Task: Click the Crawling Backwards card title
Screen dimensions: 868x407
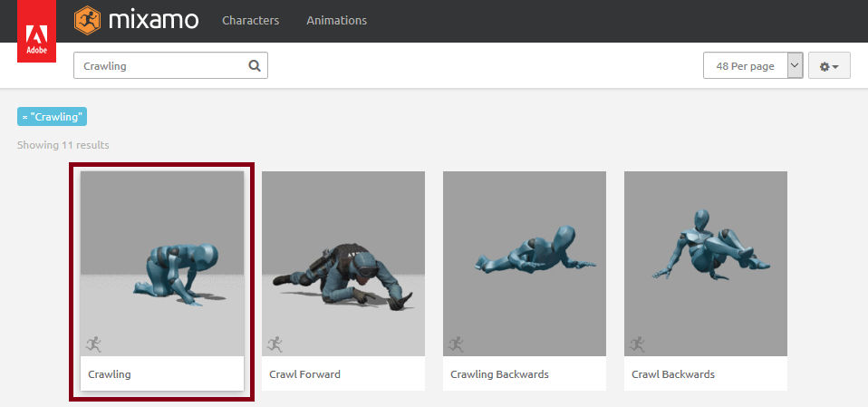Action: [x=500, y=374]
